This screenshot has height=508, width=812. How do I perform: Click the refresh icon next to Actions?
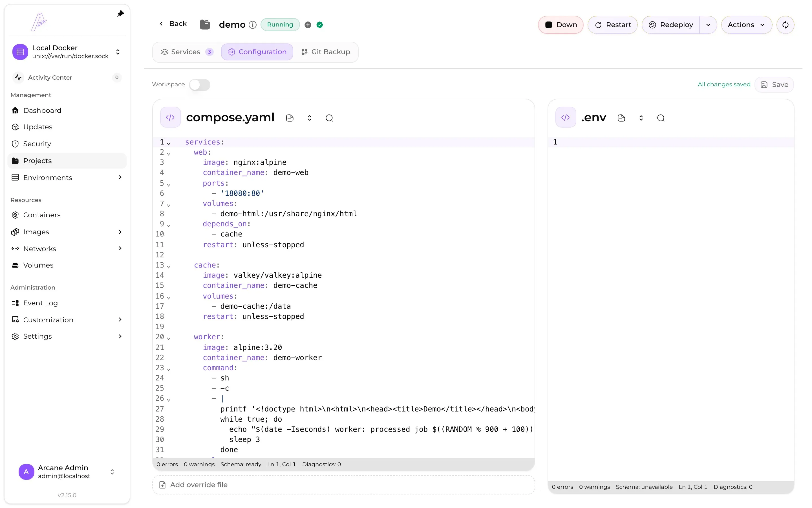pos(785,25)
